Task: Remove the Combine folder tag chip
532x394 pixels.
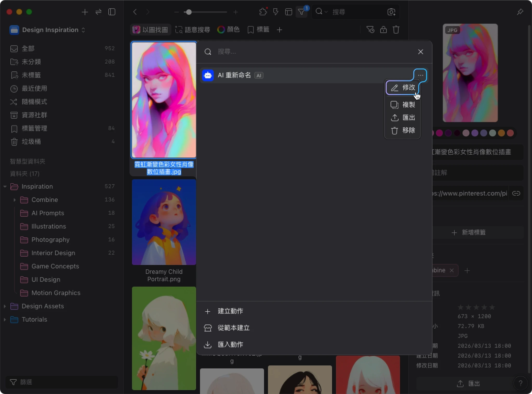Action: tap(452, 270)
